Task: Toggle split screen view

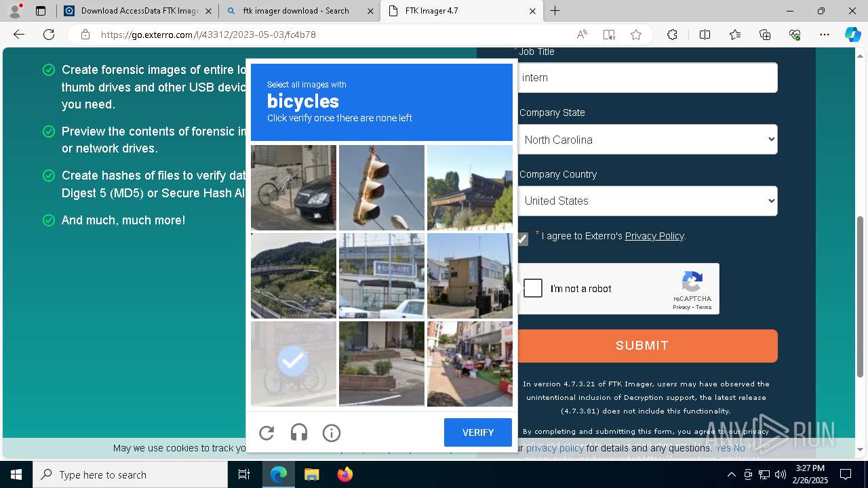Action: tap(705, 35)
